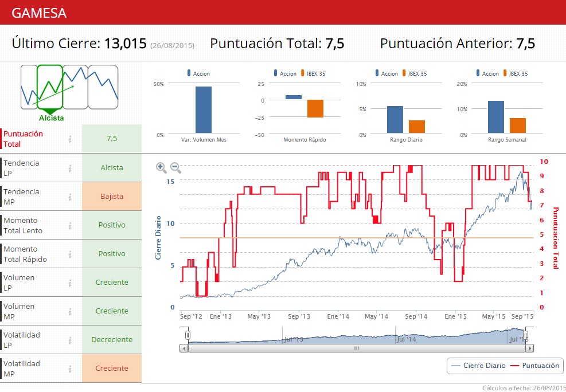Click the Positivo value for Momento Total Rápido
Image resolution: width=566 pixels, height=392 pixels.
(112, 254)
